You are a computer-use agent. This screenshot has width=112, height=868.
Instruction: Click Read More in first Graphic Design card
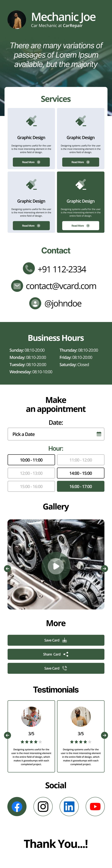coord(31,162)
